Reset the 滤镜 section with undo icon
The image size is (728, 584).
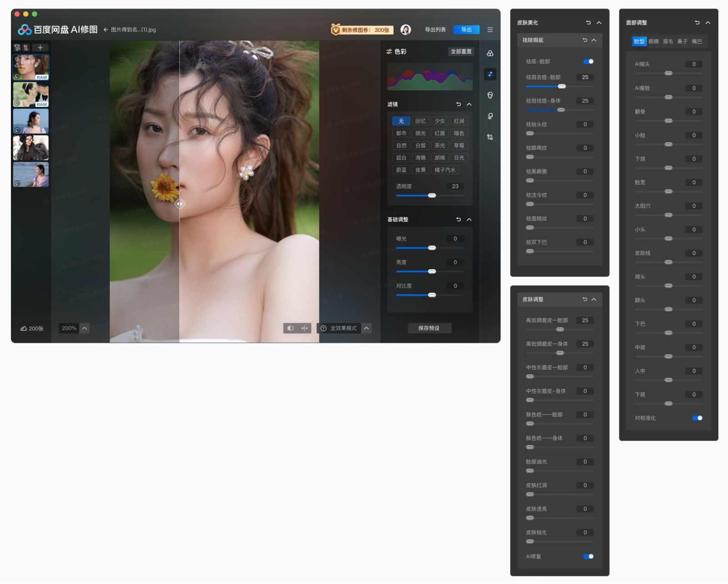pyautogui.click(x=458, y=104)
